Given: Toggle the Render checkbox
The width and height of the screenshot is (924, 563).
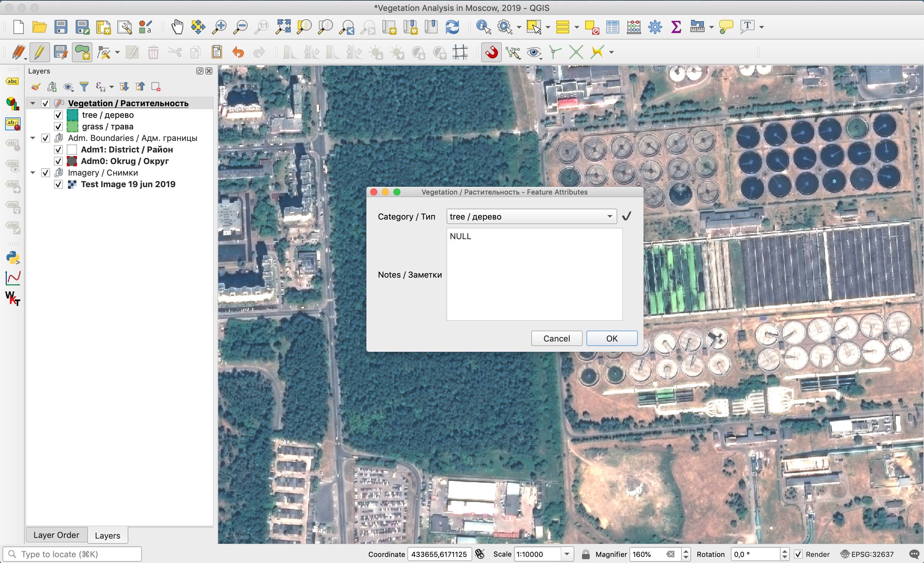Looking at the screenshot, I should 798,554.
